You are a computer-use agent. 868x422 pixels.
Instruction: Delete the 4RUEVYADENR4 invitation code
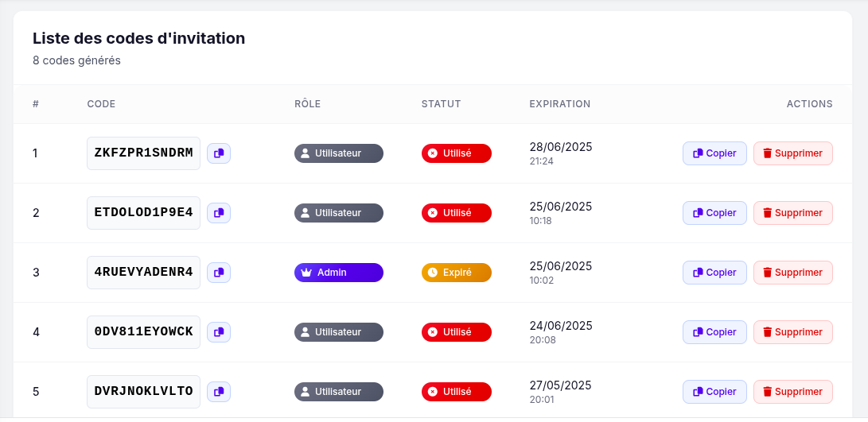click(x=792, y=273)
